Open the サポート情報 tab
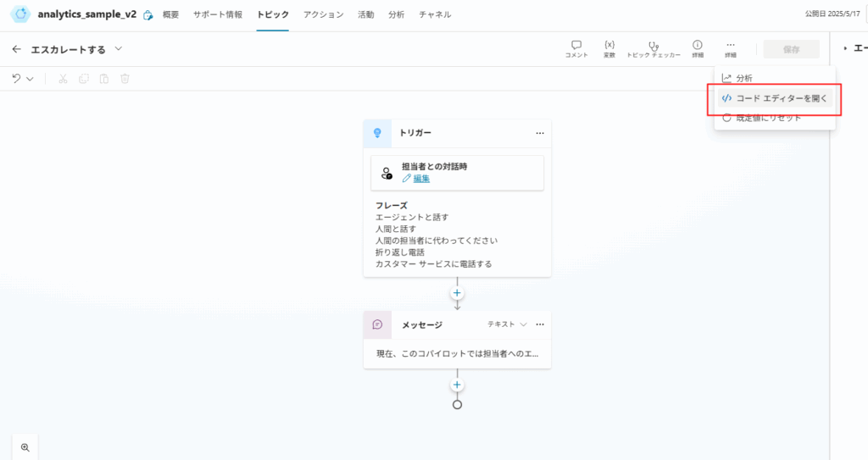 [218, 15]
